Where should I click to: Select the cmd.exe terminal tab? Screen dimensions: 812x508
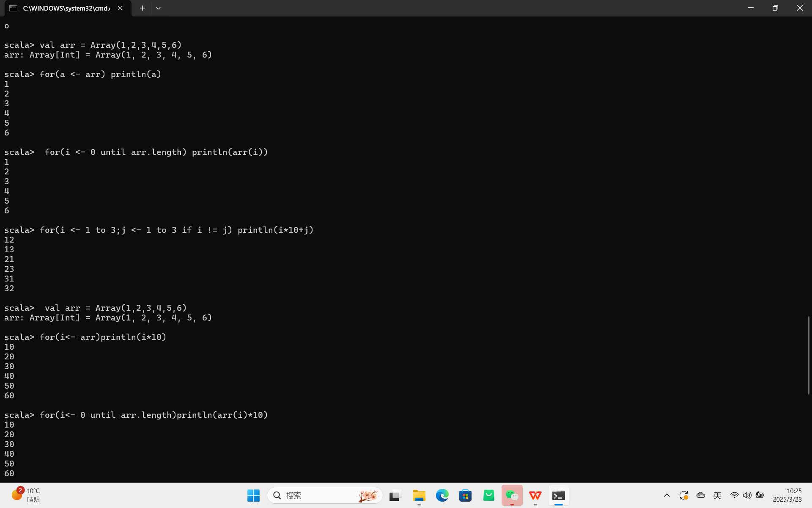63,8
